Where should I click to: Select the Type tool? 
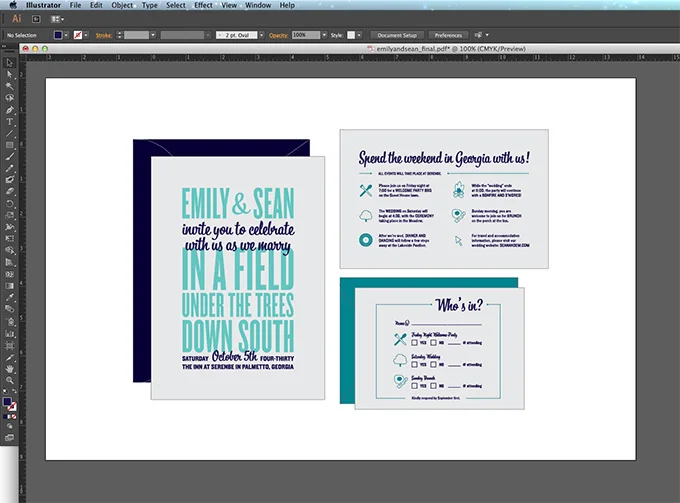click(10, 122)
